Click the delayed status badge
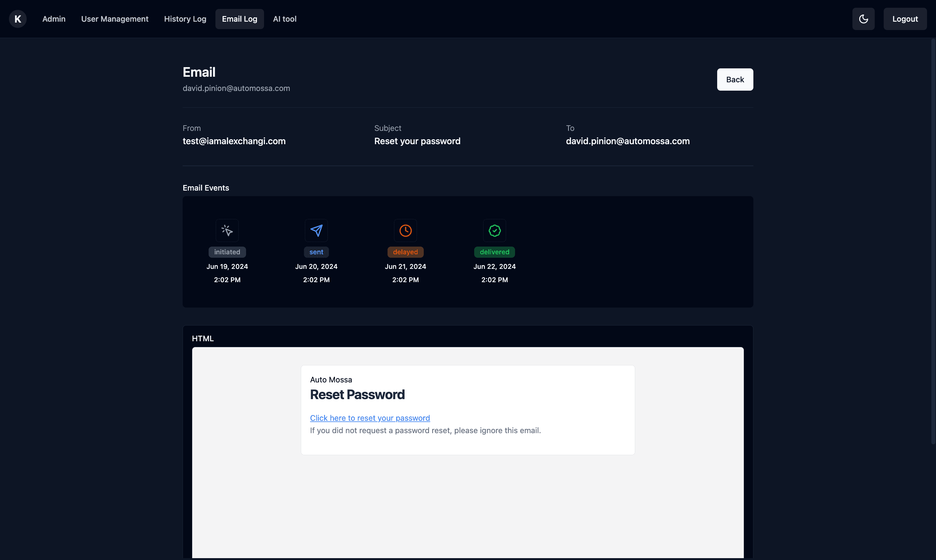936x560 pixels. coord(405,252)
